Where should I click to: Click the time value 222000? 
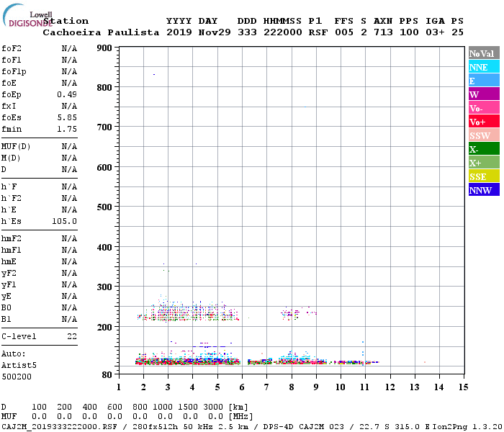pos(283,32)
